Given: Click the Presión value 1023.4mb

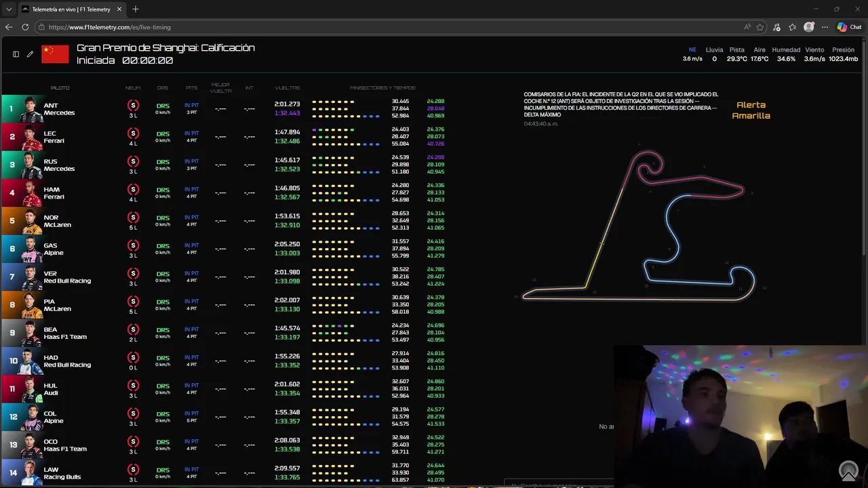Looking at the screenshot, I should [x=844, y=59].
